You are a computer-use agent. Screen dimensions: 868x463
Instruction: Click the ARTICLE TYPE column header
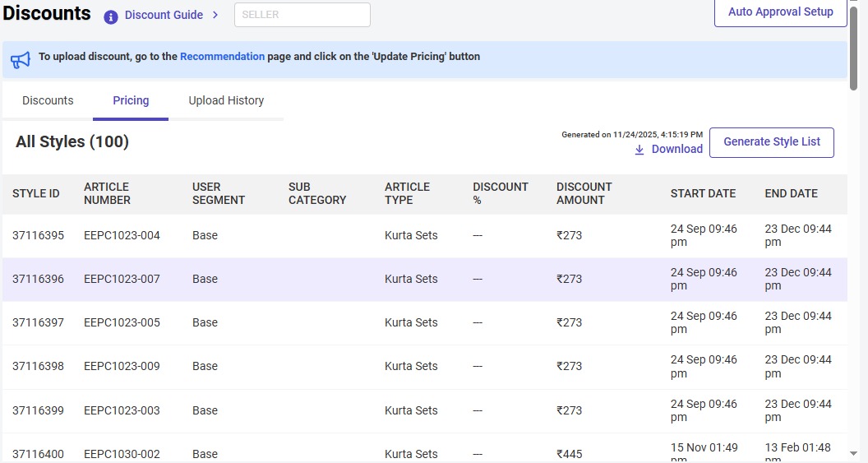(407, 194)
